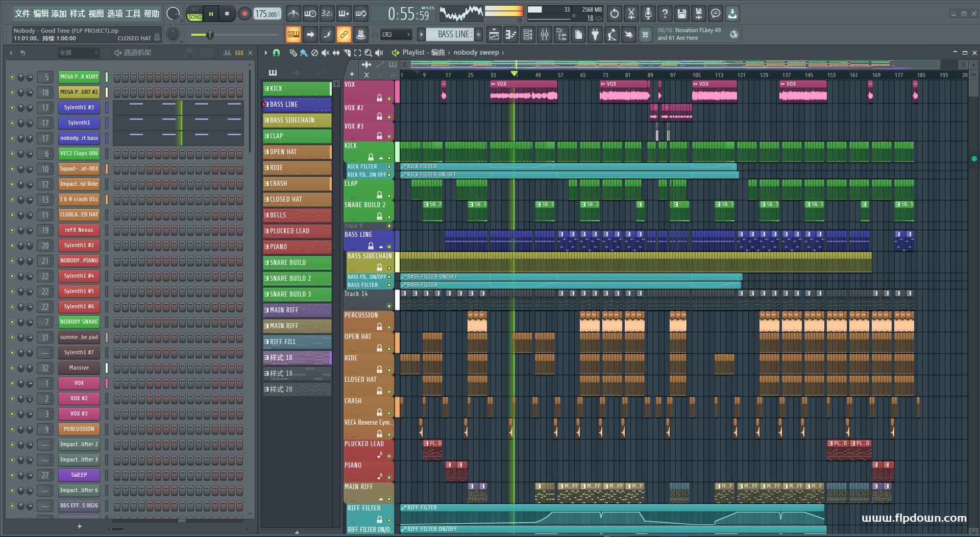Select the playlist paint brush tool

pyautogui.click(x=304, y=53)
